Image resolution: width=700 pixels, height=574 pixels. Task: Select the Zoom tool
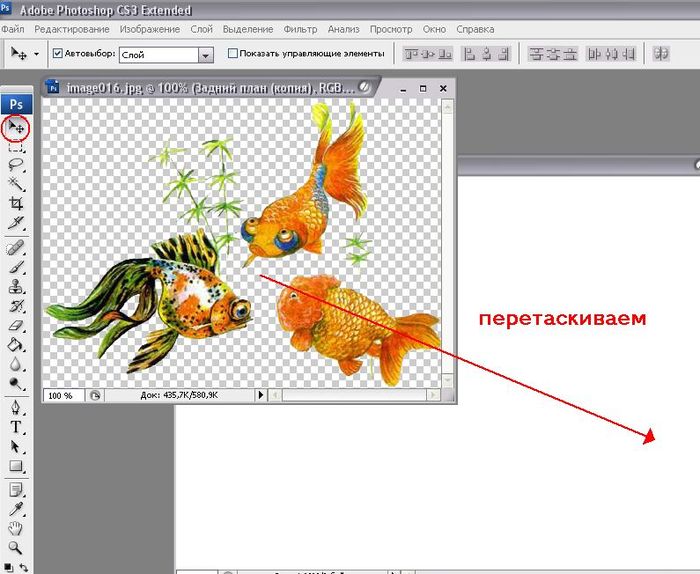pos(16,548)
